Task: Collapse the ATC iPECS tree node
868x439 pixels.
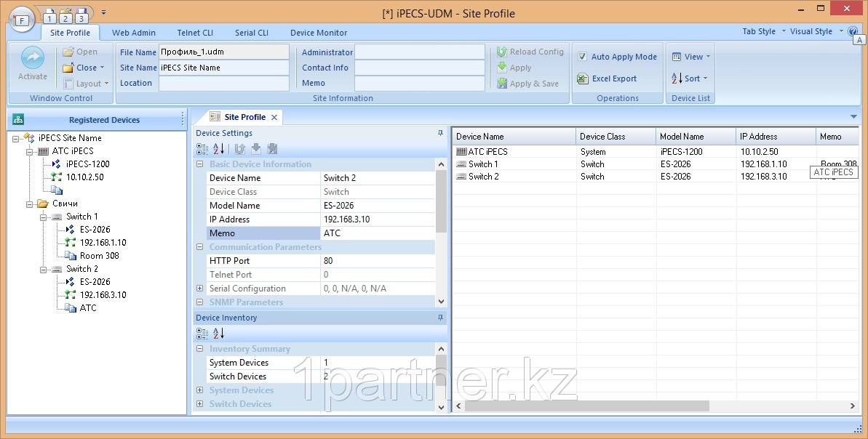Action: (29, 151)
